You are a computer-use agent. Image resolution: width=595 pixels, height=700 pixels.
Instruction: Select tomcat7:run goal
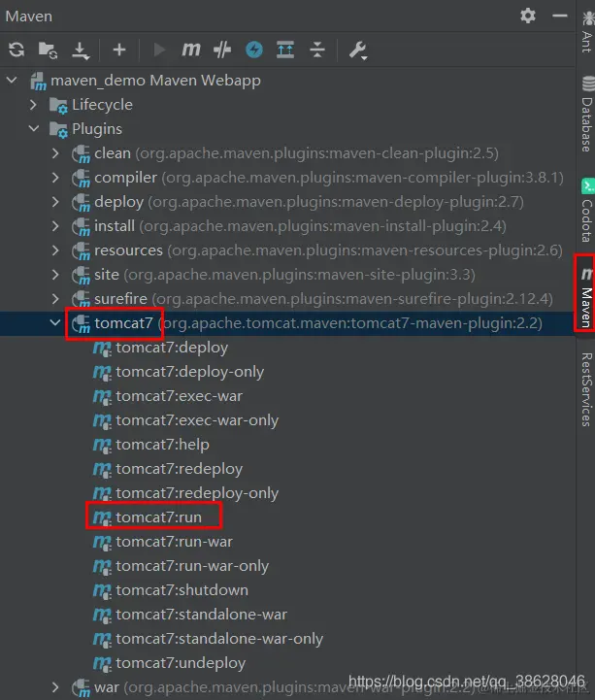pos(158,517)
